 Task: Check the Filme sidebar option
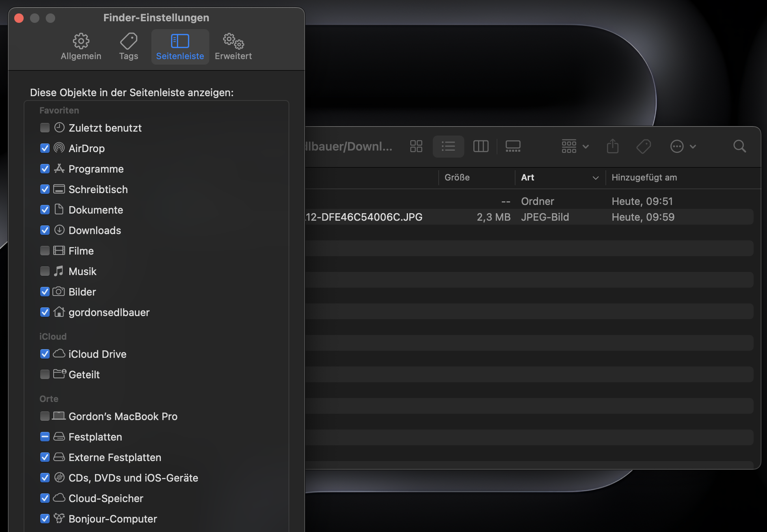(45, 251)
